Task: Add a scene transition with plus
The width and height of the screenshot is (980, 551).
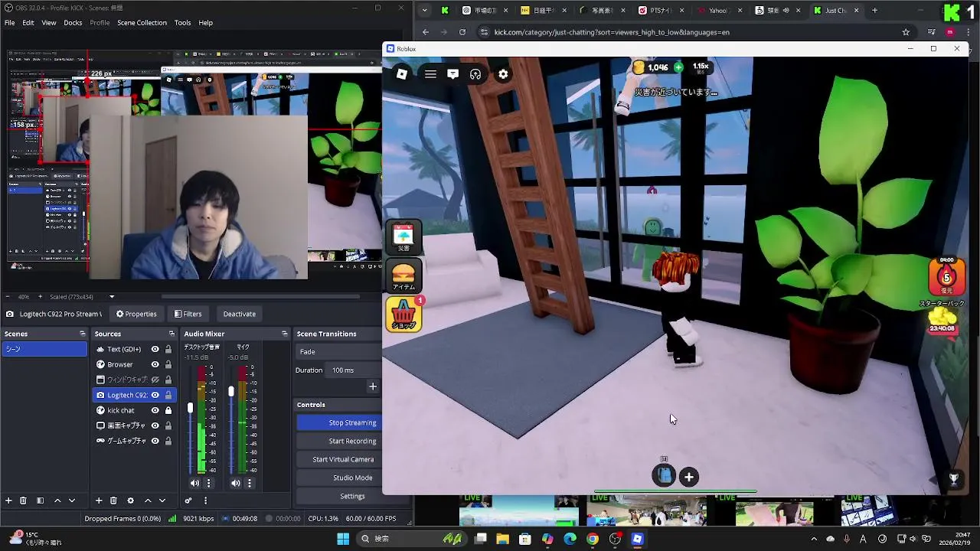Action: point(373,386)
